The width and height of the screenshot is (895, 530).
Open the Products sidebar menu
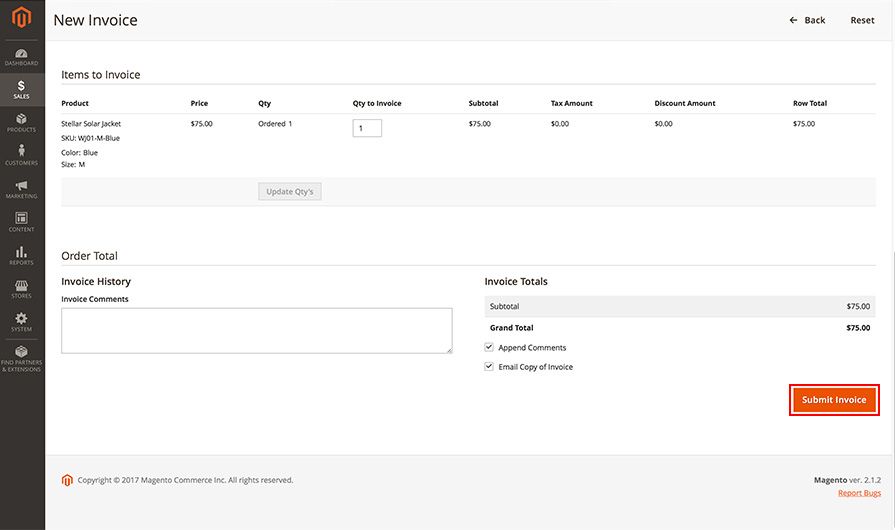pos(22,123)
